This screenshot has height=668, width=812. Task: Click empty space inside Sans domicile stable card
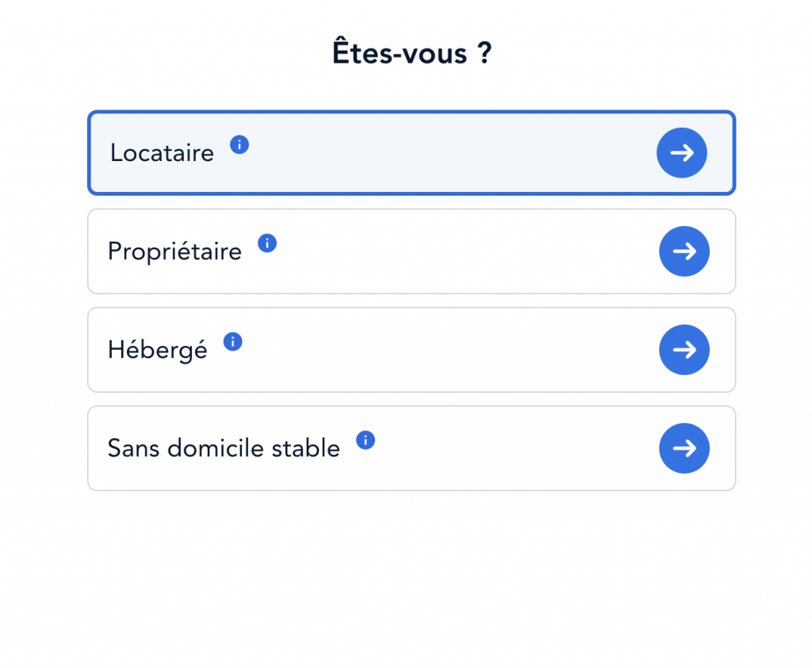coord(507,448)
